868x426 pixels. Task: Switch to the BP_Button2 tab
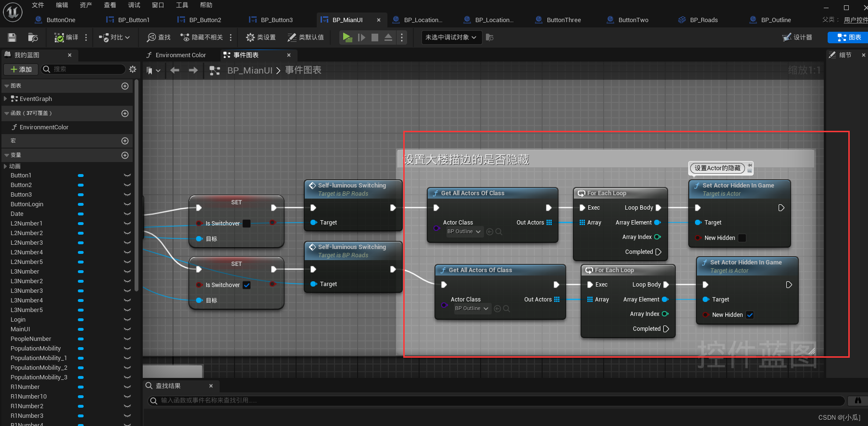[x=205, y=20]
